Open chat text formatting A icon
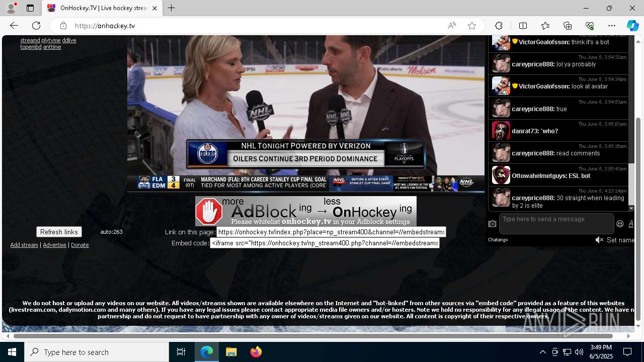 coord(631,224)
